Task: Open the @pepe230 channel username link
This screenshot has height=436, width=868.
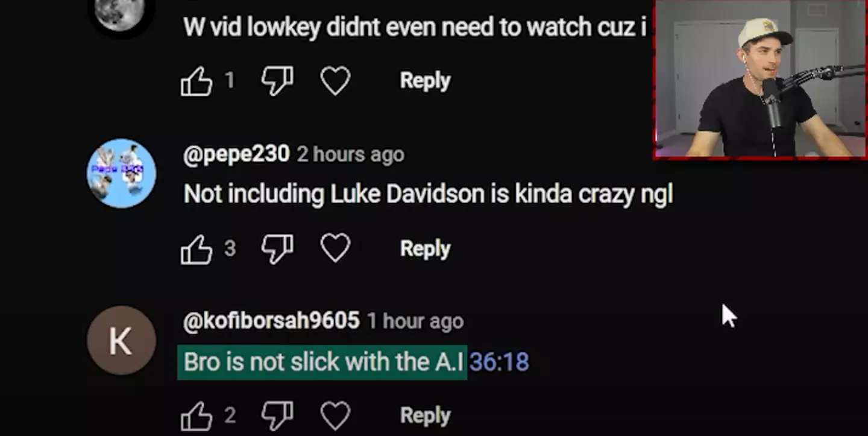Action: point(236,154)
